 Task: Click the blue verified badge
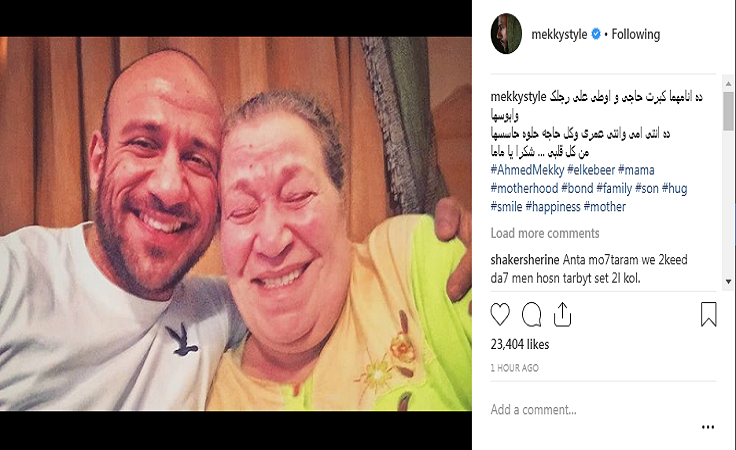click(x=596, y=34)
